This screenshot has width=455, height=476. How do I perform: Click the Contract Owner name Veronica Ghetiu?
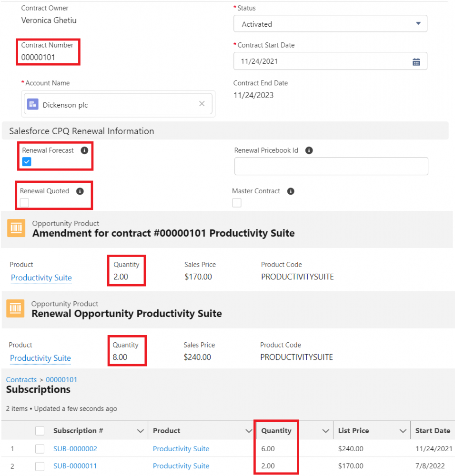49,20
